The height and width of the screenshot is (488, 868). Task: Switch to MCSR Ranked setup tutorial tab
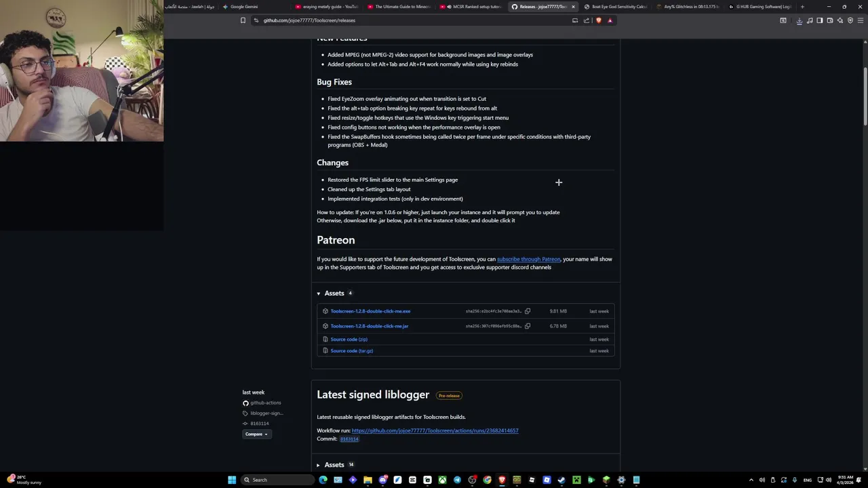(x=472, y=7)
